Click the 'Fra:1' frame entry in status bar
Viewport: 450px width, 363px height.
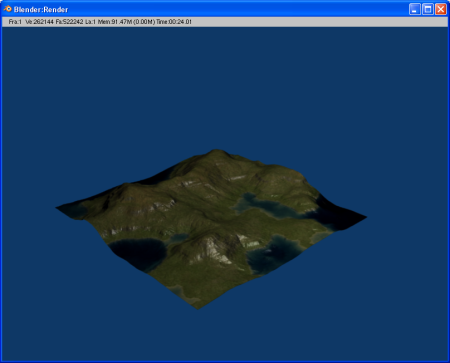(15, 22)
